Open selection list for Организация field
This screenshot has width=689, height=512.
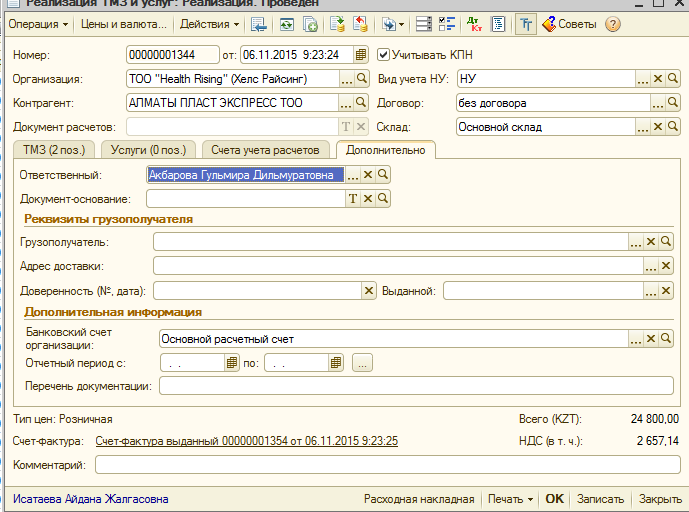click(346, 79)
